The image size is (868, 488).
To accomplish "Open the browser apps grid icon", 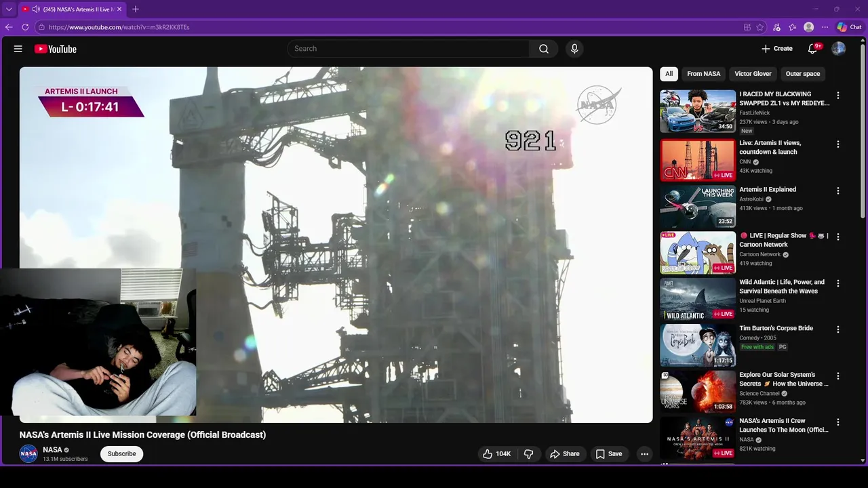I will (747, 27).
